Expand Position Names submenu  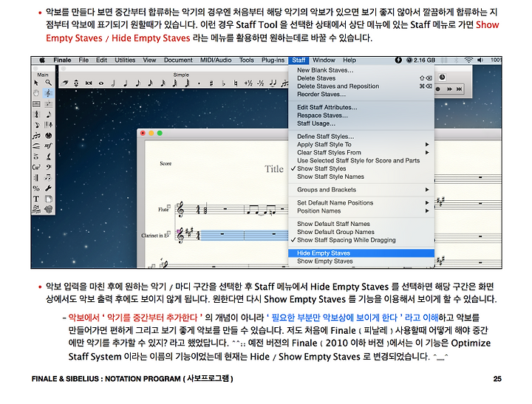point(361,211)
